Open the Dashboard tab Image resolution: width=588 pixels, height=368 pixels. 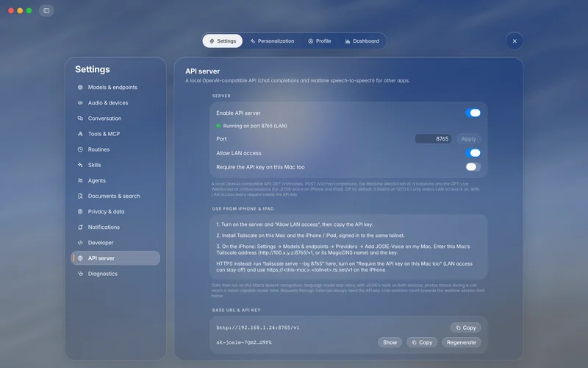362,41
